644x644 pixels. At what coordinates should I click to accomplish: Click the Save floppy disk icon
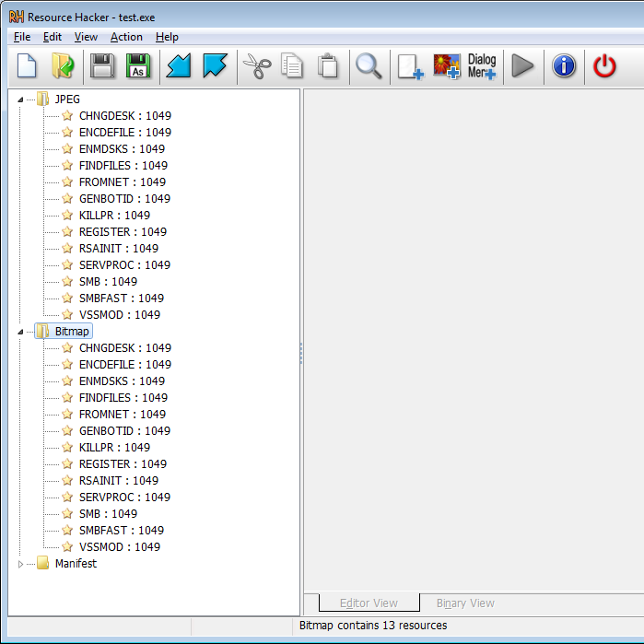[x=102, y=66]
